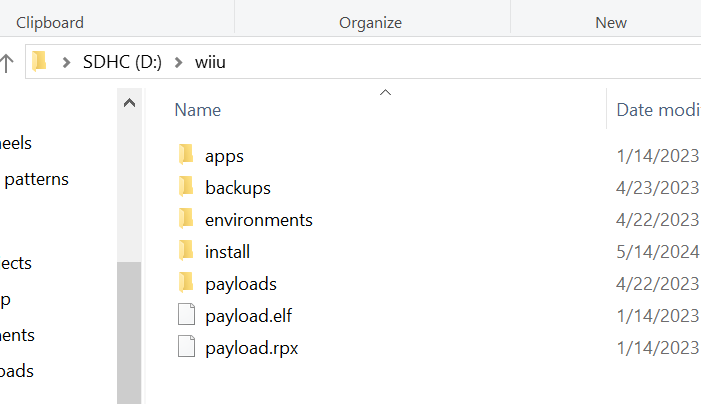Screen dimensions: 701x404
Task: Click wiiu in address bar path
Action: coord(210,62)
